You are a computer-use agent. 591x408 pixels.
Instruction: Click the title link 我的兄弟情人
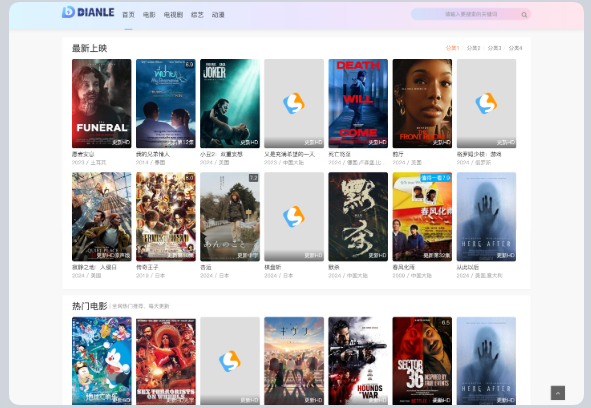click(x=153, y=154)
